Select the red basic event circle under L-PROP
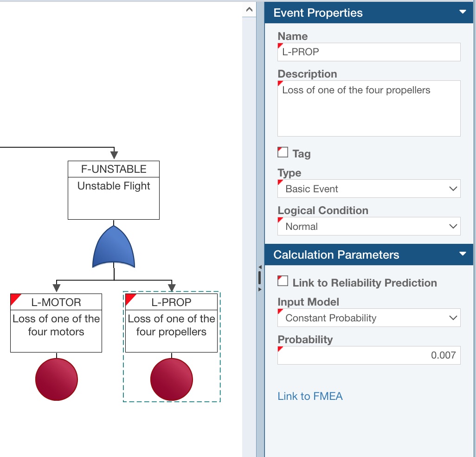Screen dimensions: 476x457 (x=171, y=379)
